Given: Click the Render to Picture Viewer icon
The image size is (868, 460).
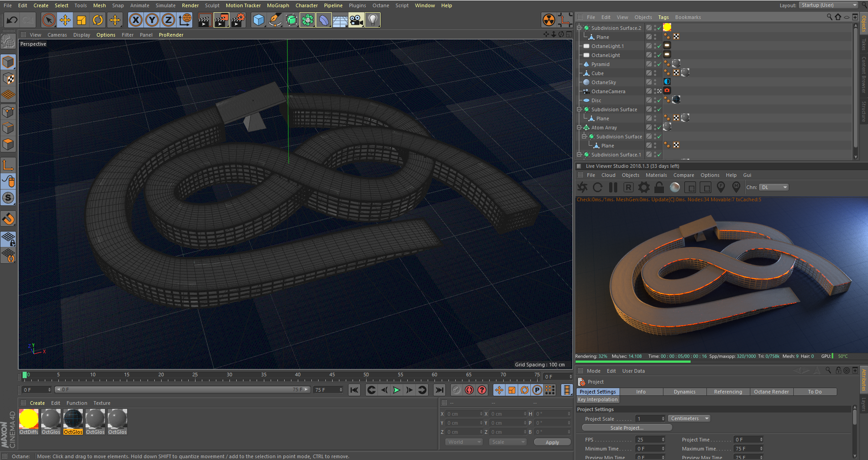Looking at the screenshot, I should [221, 20].
